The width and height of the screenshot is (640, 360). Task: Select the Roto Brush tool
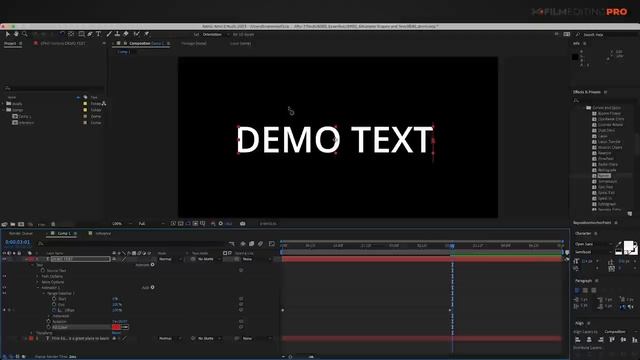[136, 34]
